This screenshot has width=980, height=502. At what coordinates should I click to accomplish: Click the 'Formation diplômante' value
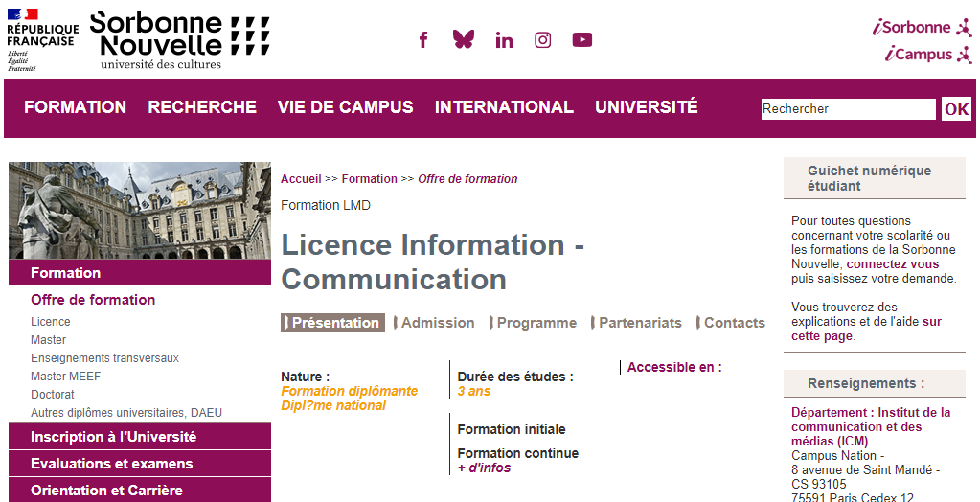point(350,391)
